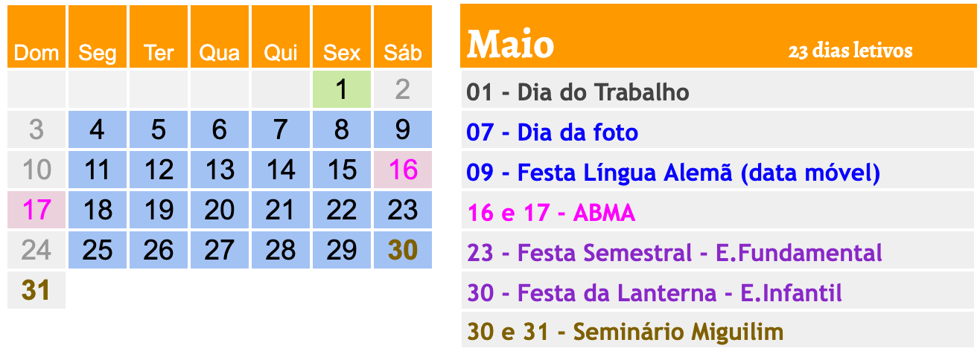Open the '16 e 17 - ABMA' event
980x363 pixels.
551,213
